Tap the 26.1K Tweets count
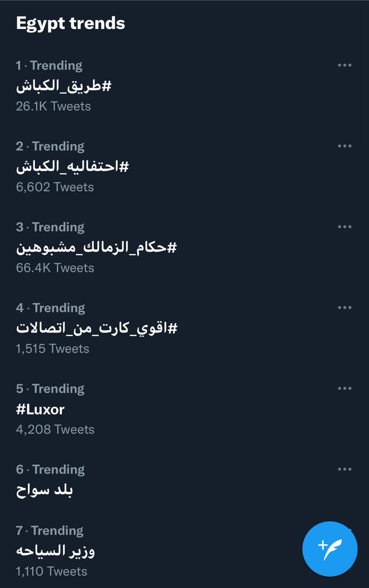 click(x=53, y=106)
